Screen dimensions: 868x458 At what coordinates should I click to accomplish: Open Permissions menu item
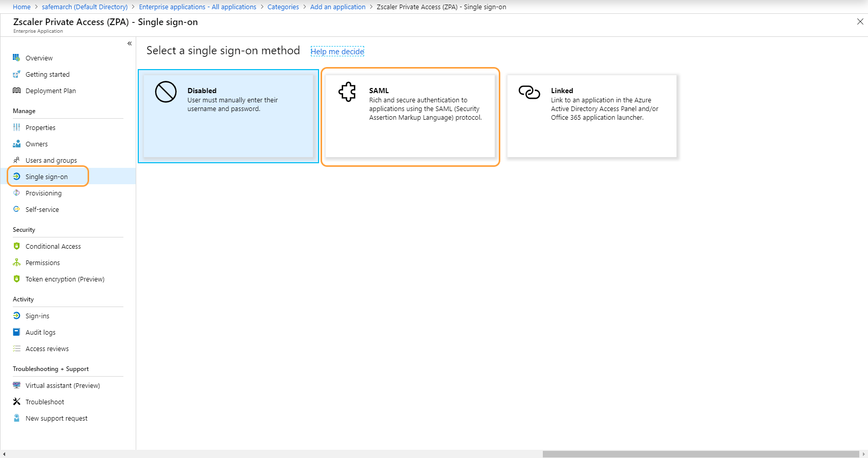(x=43, y=263)
